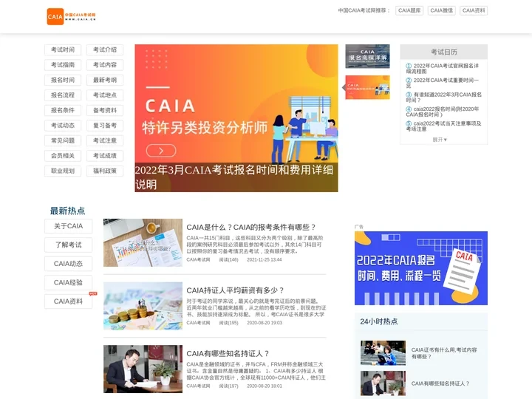Go to 复习备考 category

click(105, 126)
